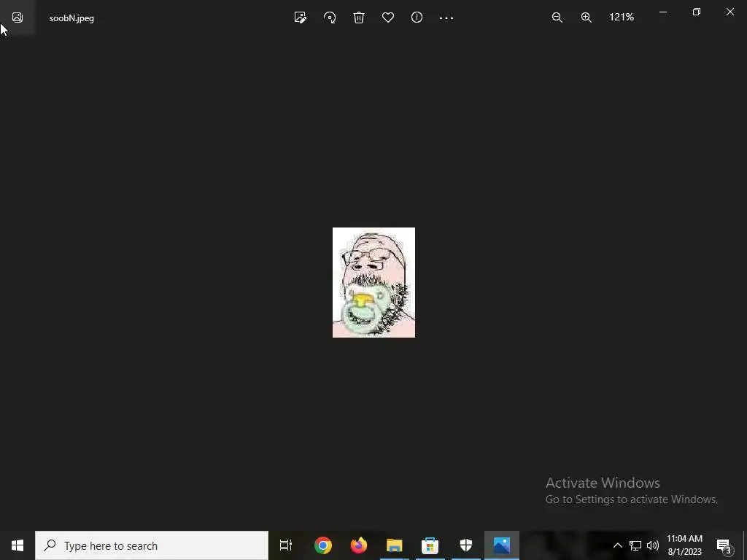Viewport: 747px width, 560px height.
Task: Zoom out with the minus magnifier
Action: 557,17
